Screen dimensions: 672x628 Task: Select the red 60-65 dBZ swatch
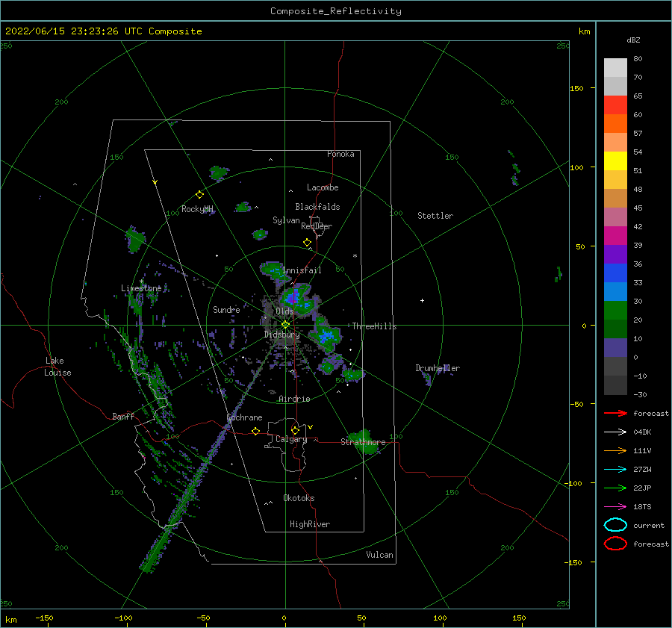pos(615,105)
